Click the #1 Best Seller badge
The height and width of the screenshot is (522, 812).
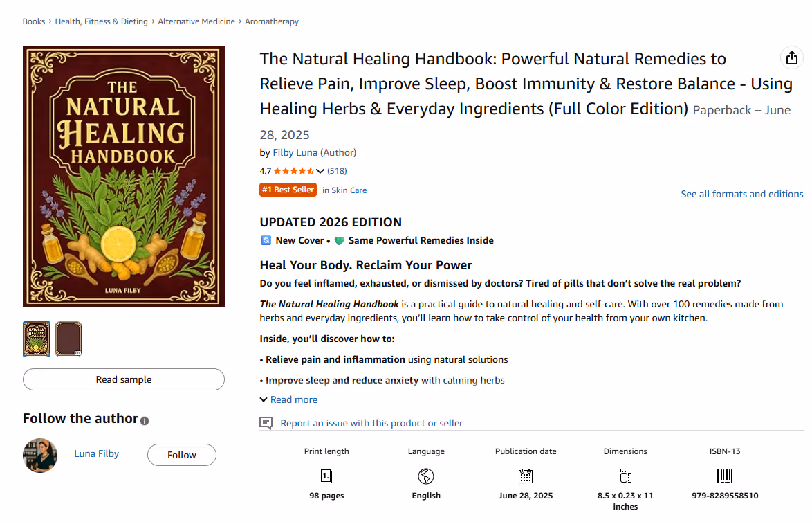288,189
